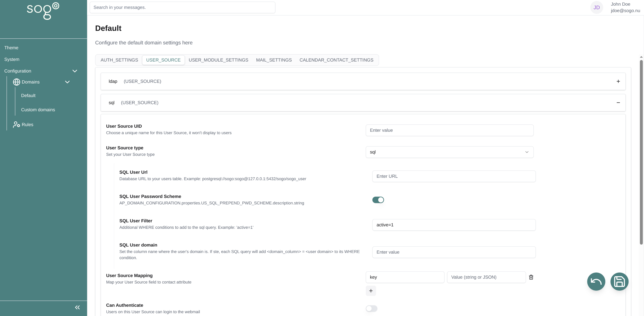Collapse the sidebar with double chevron

point(77,307)
